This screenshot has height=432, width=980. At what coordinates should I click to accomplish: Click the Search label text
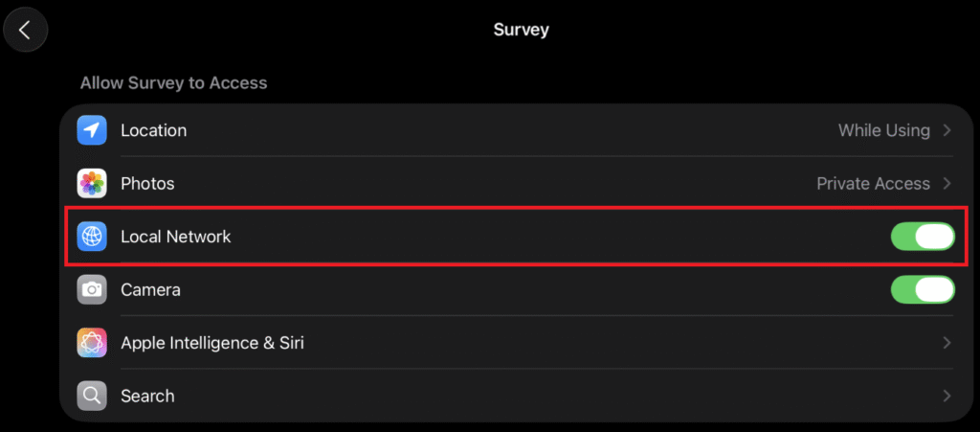point(147,396)
